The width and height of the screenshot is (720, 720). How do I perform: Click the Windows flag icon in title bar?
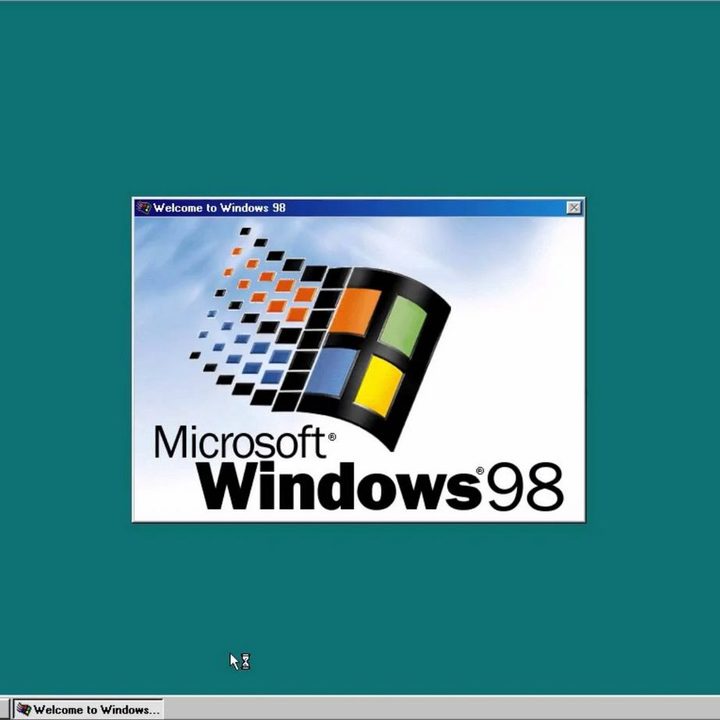[x=144, y=208]
